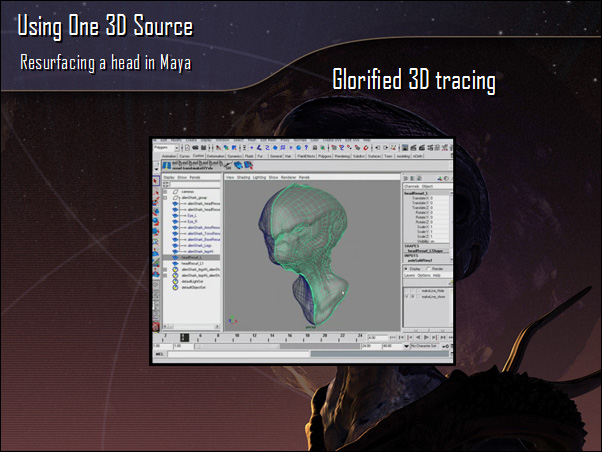The height and width of the screenshot is (452, 602).
Task: Open the Shading menu in viewport panel
Action: (243, 177)
